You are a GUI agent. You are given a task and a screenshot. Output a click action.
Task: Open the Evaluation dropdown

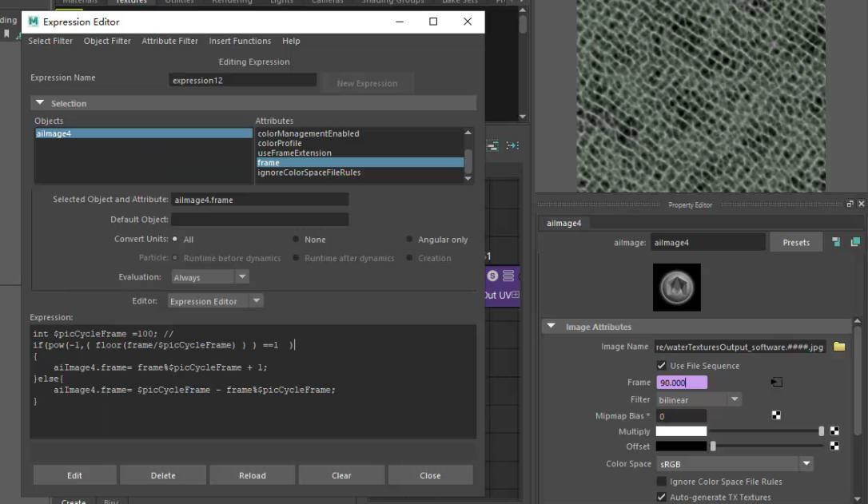209,277
